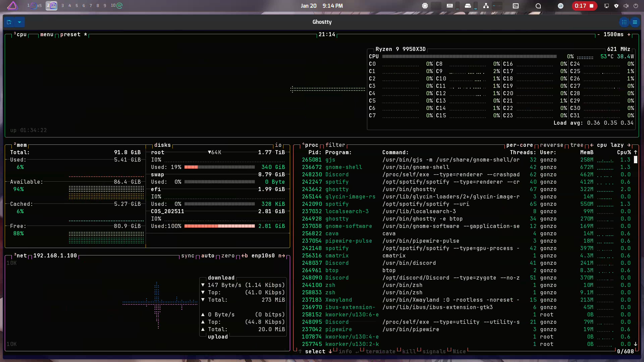Open Ghostty tab overview grid icon
This screenshot has width=644, height=362.
(x=624, y=22)
